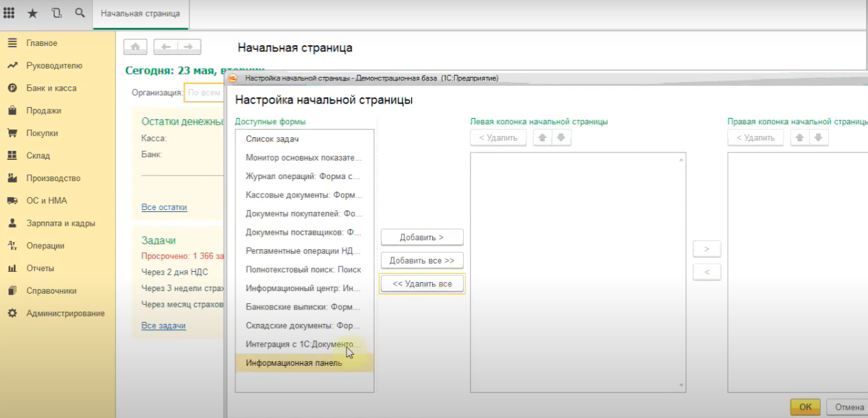Click the right column < Удалить button
The height and width of the screenshot is (418, 868).
point(755,138)
